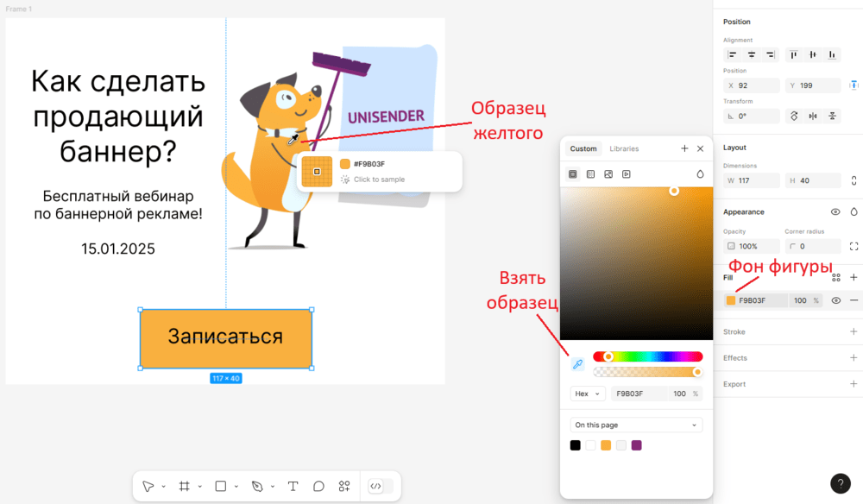
Task: Click the opacity slider handle
Action: pyautogui.click(x=697, y=372)
